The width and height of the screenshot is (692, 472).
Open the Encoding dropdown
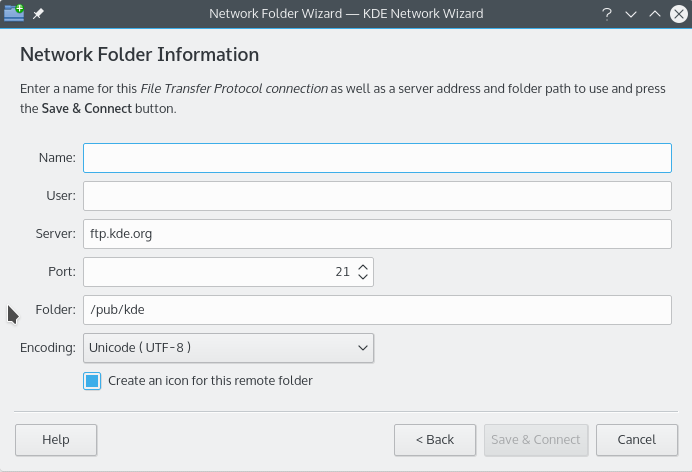click(x=228, y=347)
